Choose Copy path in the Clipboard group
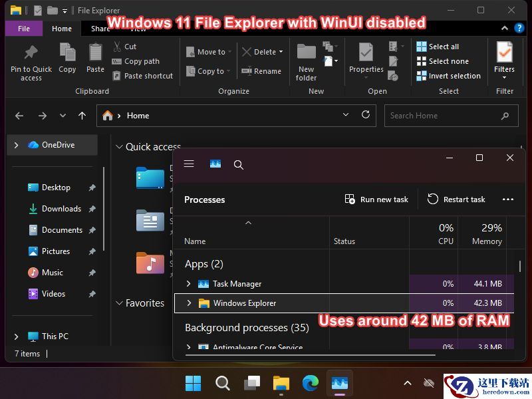The width and height of the screenshot is (532, 399). click(x=136, y=61)
